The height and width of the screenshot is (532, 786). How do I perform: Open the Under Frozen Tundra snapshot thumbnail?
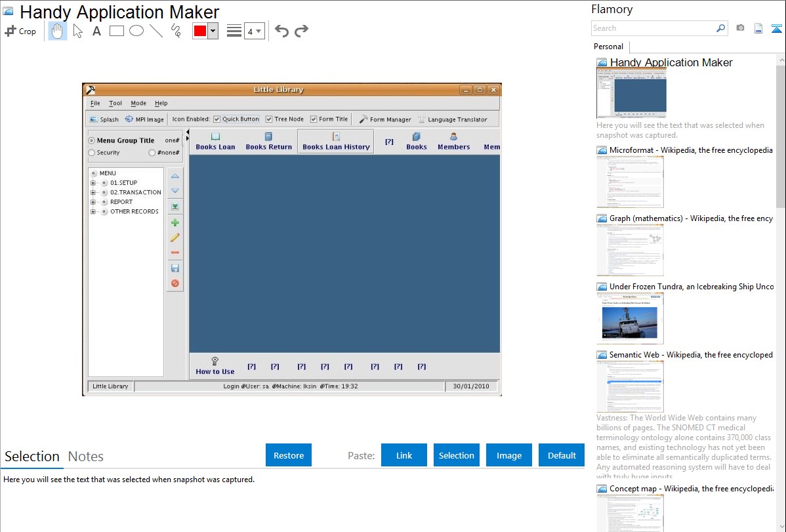[x=630, y=318]
